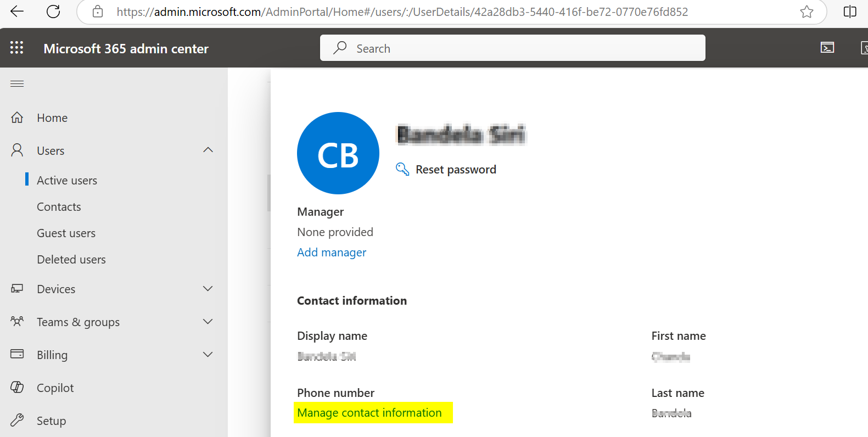This screenshot has height=437, width=868.
Task: Click the None provided text
Action: click(x=335, y=232)
